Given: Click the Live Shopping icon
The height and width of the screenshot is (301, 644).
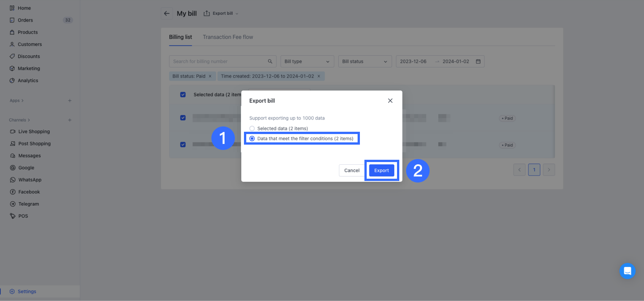Looking at the screenshot, I should (x=13, y=131).
